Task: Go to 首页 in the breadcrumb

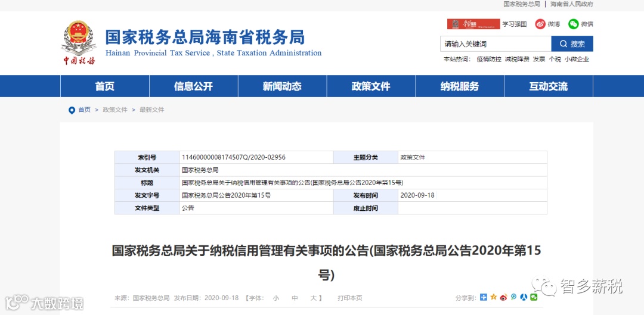Action: [84, 110]
